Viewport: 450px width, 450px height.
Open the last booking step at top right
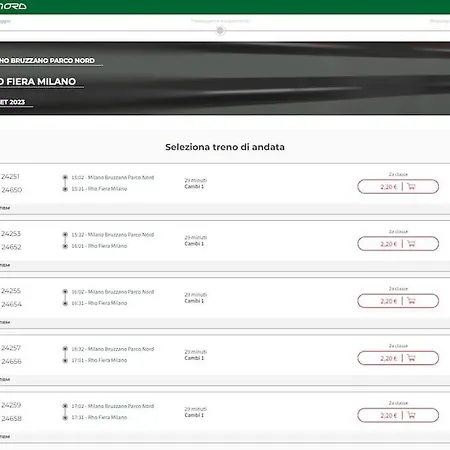(x=440, y=21)
